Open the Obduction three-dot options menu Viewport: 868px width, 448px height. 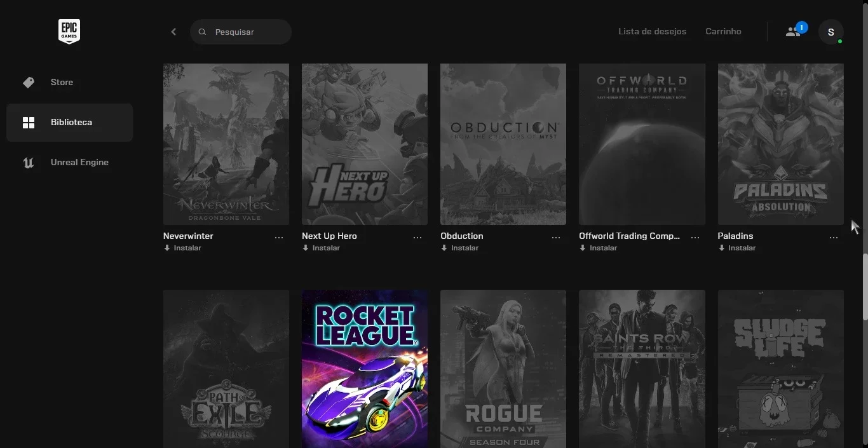coord(556,238)
